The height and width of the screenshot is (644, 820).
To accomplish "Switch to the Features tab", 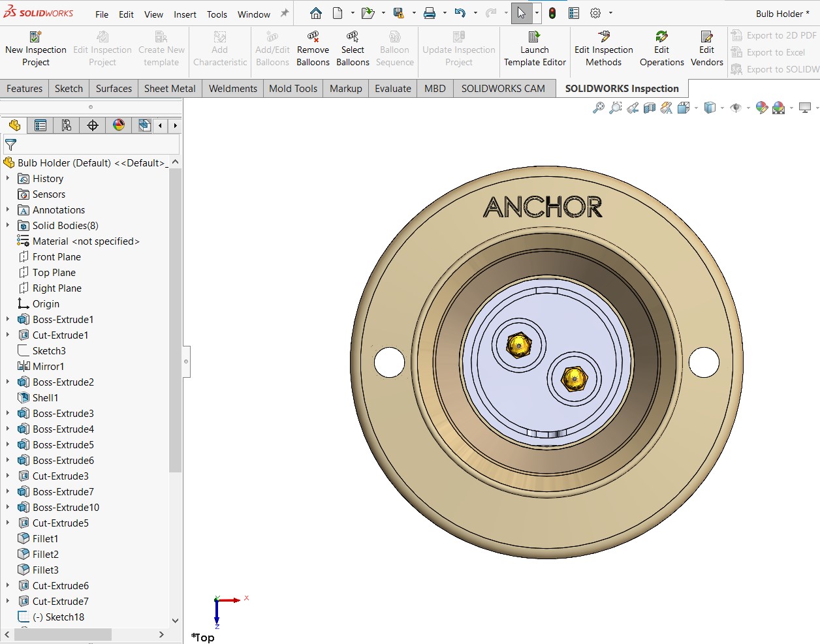I will tap(24, 89).
